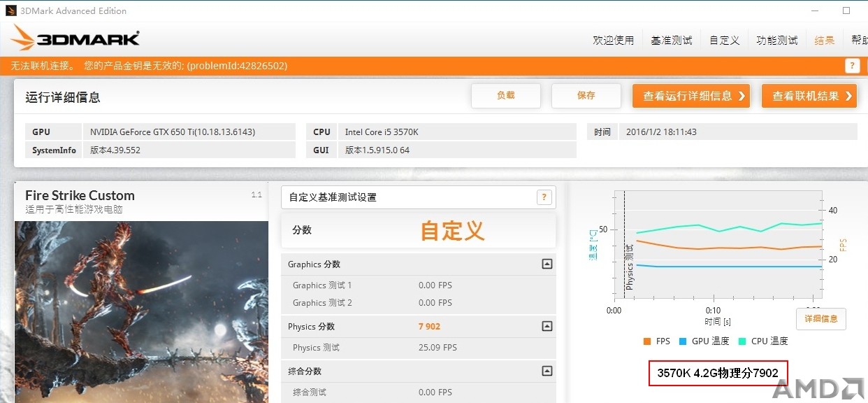Open the help question mark in orange banner
Image resolution: width=868 pixels, height=403 pixels.
[x=852, y=66]
